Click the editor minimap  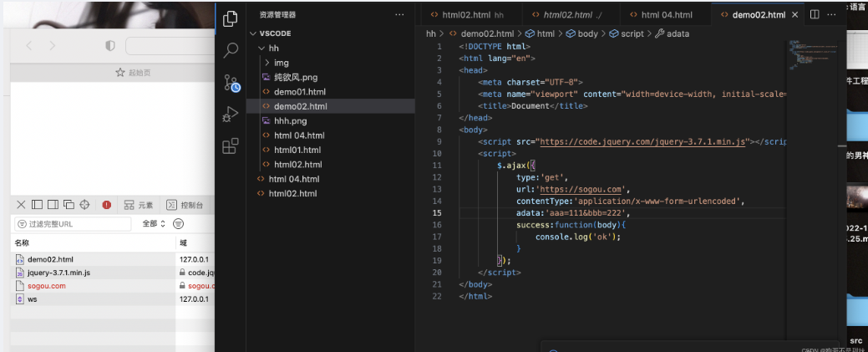[814, 55]
